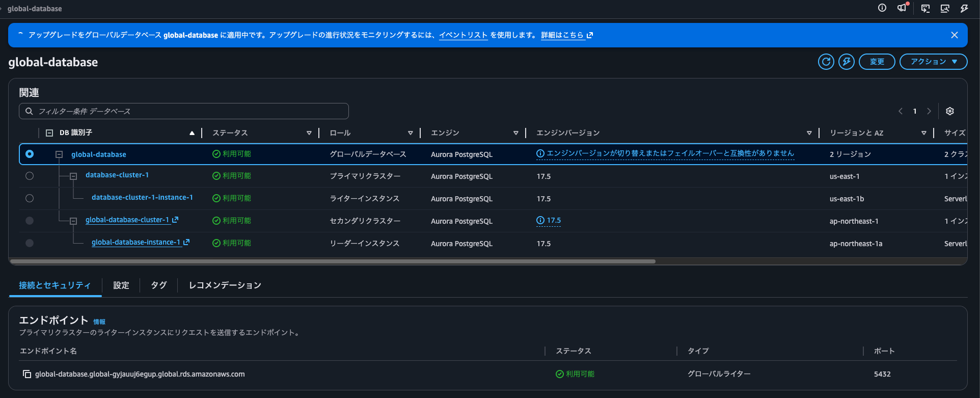Screen dimensions: 980x398
Task: Select the global-database-cluster-1 radio button
Action: point(30,221)
